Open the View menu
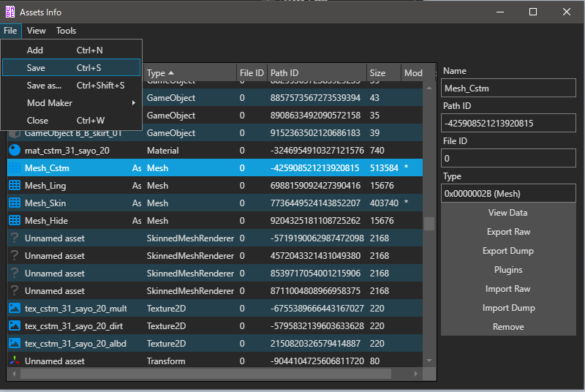585x392 pixels. tap(36, 31)
